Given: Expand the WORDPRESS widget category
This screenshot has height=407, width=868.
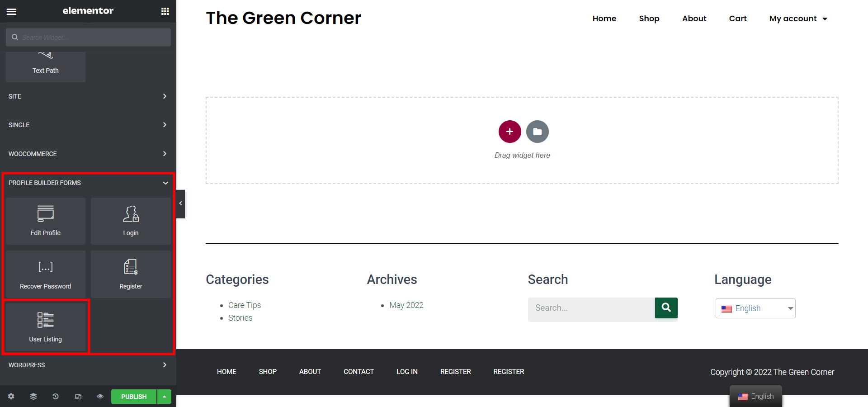Looking at the screenshot, I should coord(88,365).
